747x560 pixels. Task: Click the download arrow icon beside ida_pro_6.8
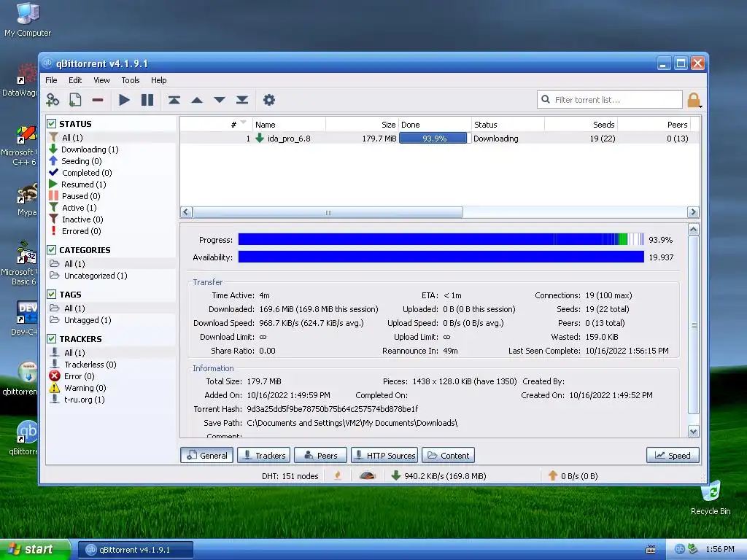pyautogui.click(x=260, y=138)
